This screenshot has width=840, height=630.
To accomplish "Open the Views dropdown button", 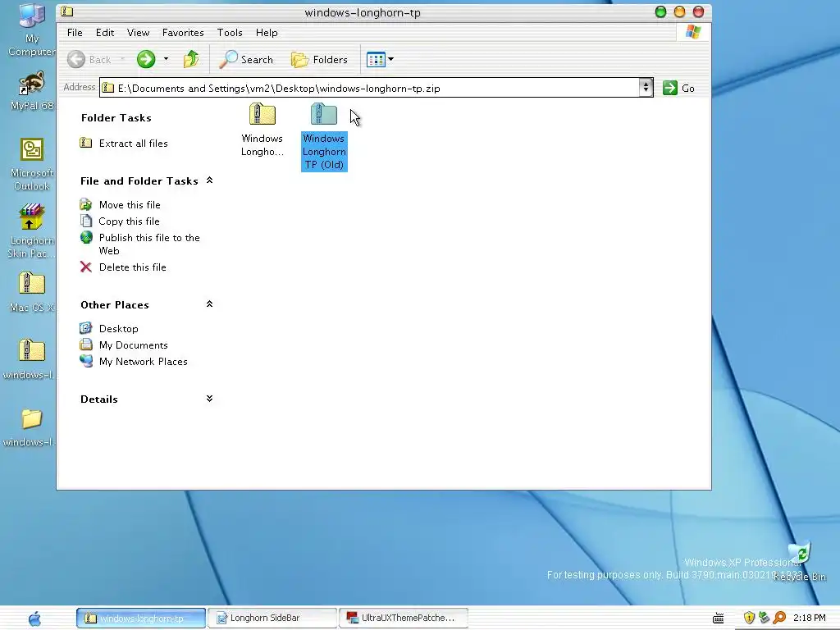I will (x=380, y=59).
